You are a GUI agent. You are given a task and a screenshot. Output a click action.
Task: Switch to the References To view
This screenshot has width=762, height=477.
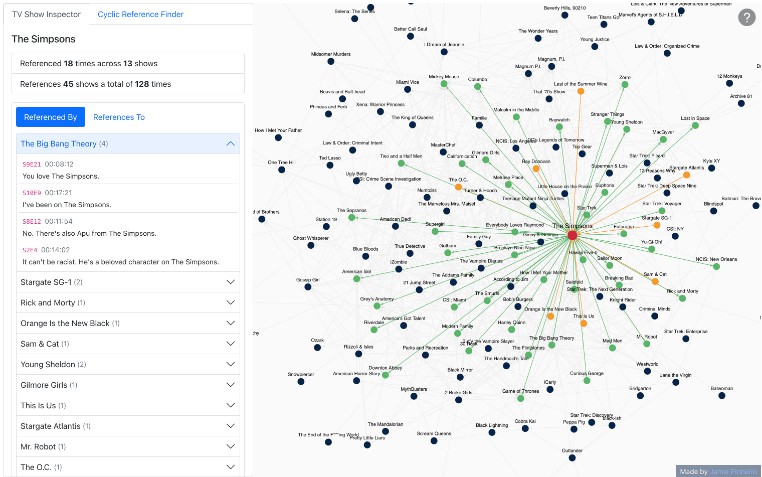click(119, 117)
